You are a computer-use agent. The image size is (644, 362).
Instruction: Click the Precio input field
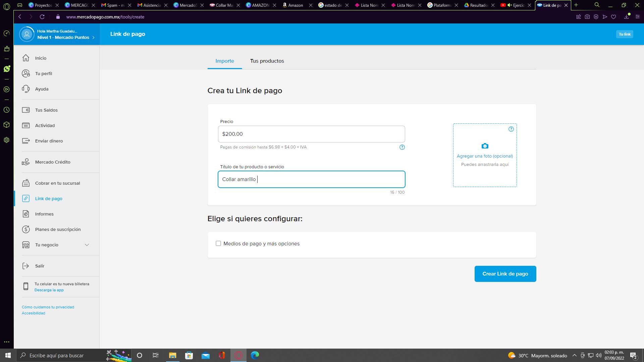[311, 134]
